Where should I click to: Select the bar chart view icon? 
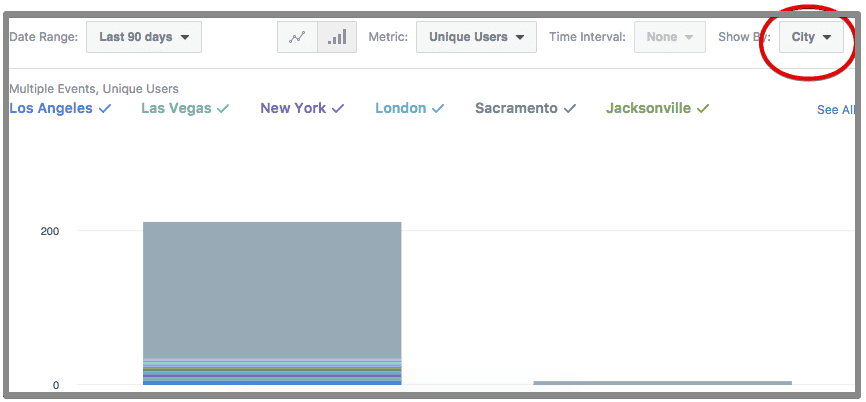click(338, 37)
